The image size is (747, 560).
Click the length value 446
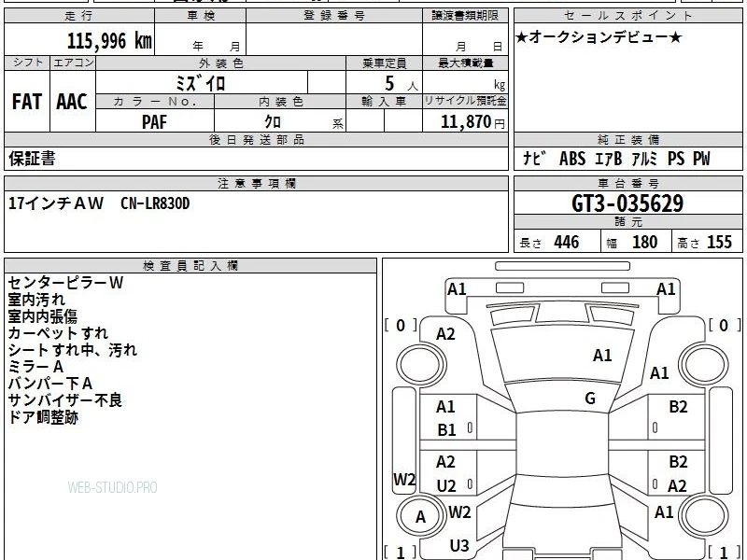click(567, 242)
